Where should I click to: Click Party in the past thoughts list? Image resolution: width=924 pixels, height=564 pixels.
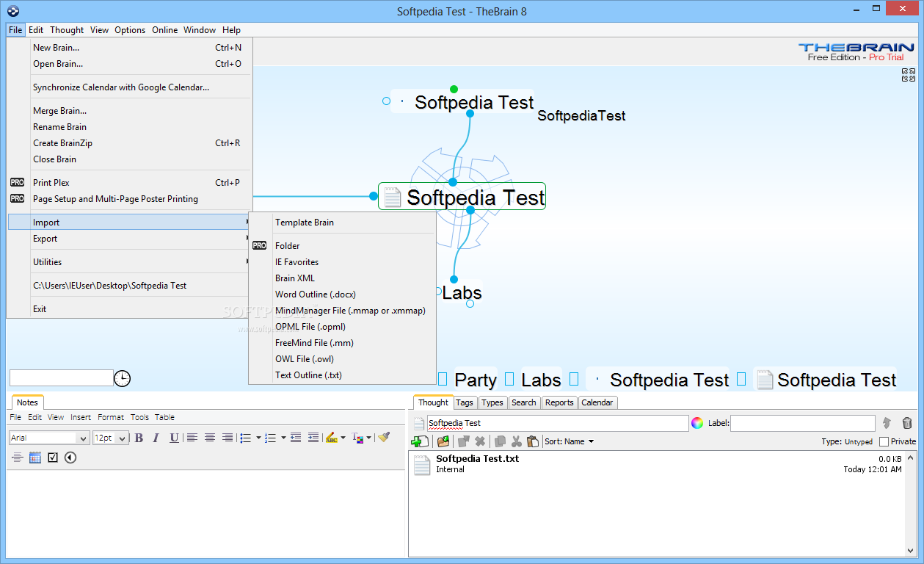coord(476,380)
